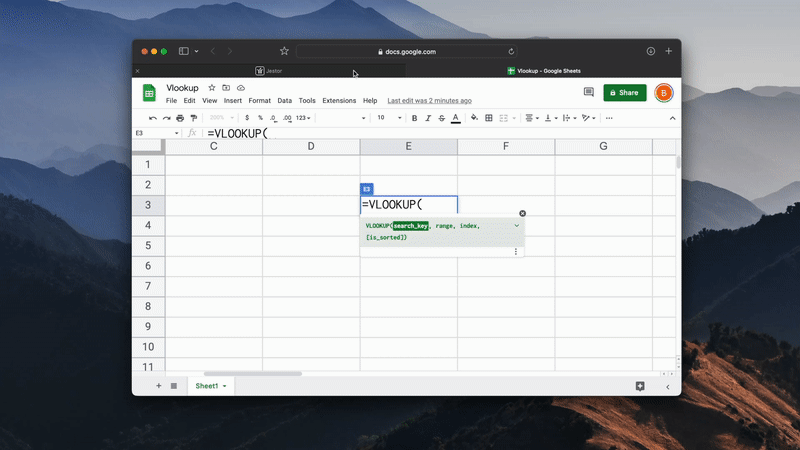Open the All Sheets list icon
This screenshot has width=800, height=450.
pyautogui.click(x=174, y=386)
